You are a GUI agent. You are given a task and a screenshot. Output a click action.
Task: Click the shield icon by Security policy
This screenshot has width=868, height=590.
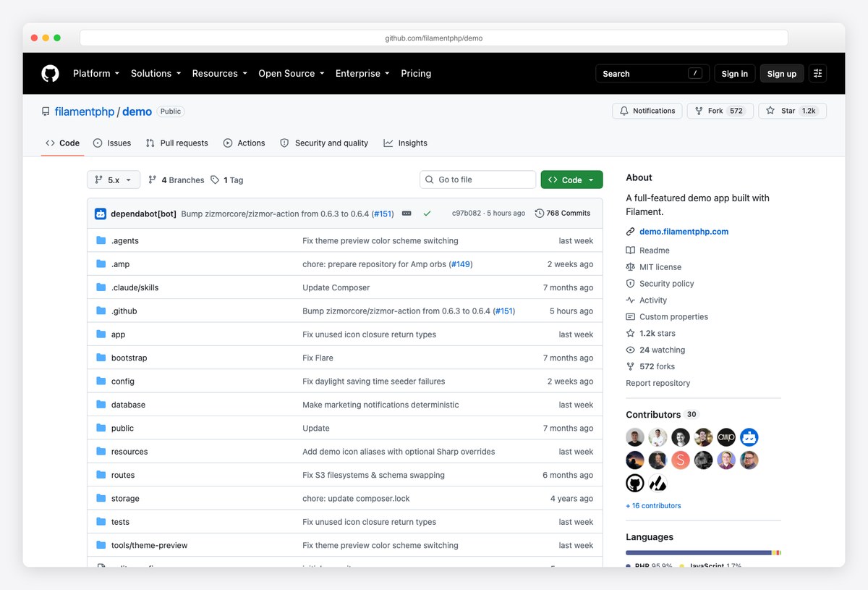click(631, 284)
